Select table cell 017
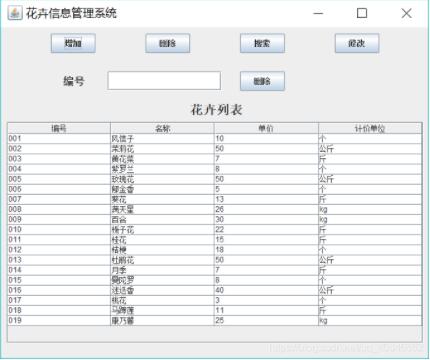Screen dimensions: 430x360 coord(59,300)
